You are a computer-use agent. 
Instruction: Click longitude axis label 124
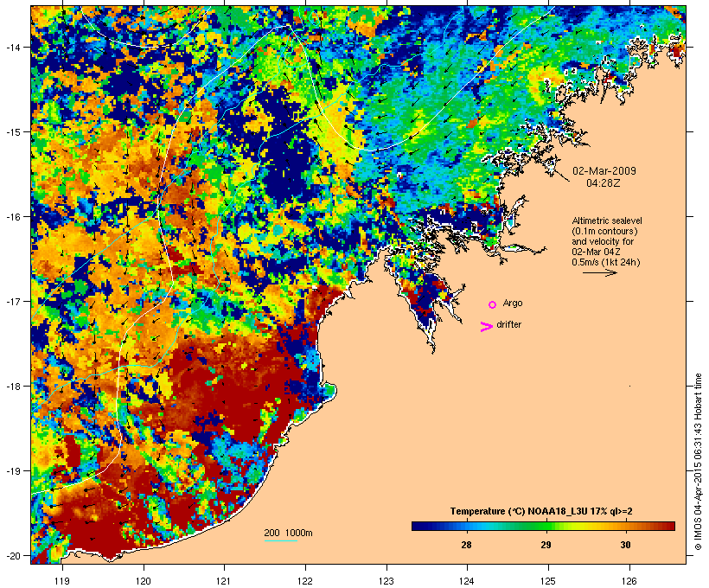tap(467, 581)
